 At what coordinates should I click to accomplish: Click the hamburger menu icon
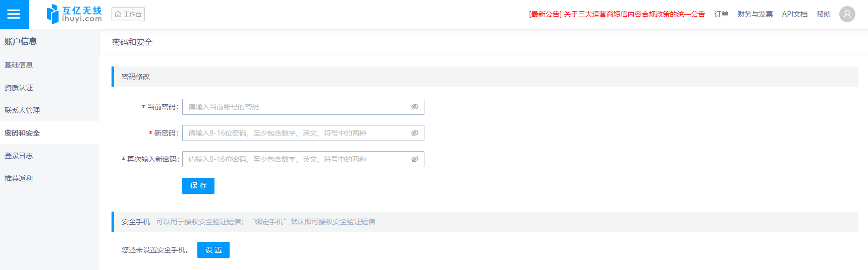[14, 14]
